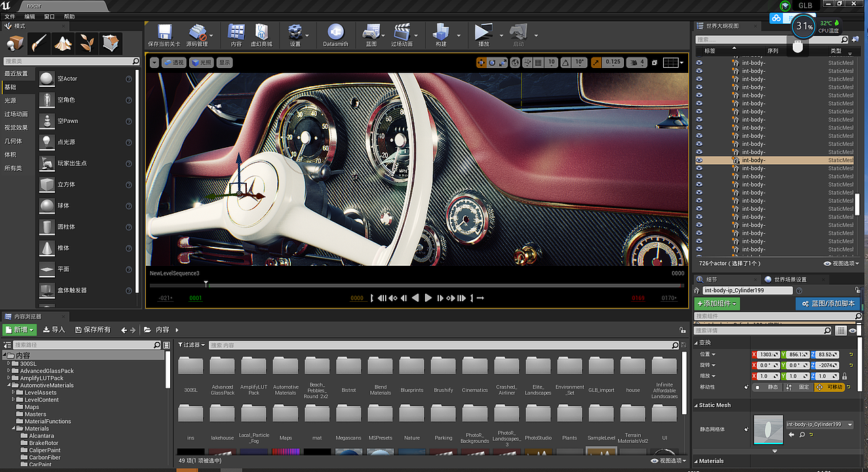Select the translate gizmo tool in viewport

coord(481,62)
